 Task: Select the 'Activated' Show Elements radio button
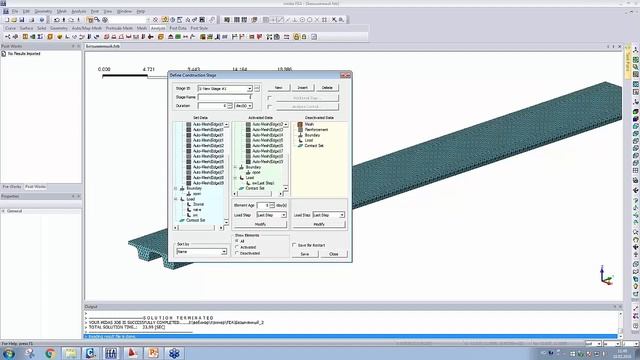click(x=237, y=247)
